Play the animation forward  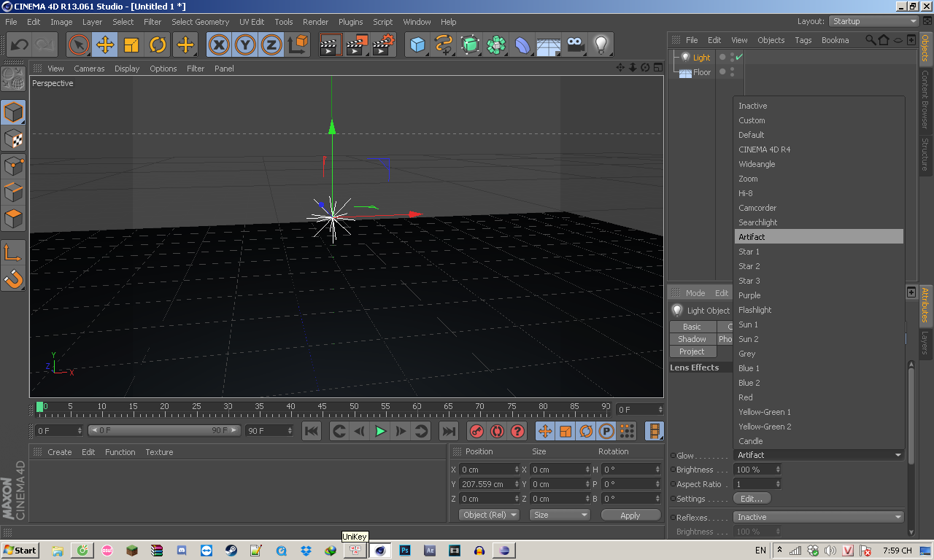380,431
